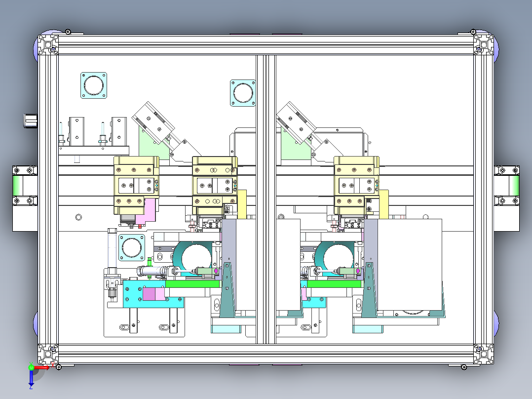Viewport: 532px width, 399px height.
Task: Select the angled pneumatic cylinder in the left station
Action: pos(153,122)
